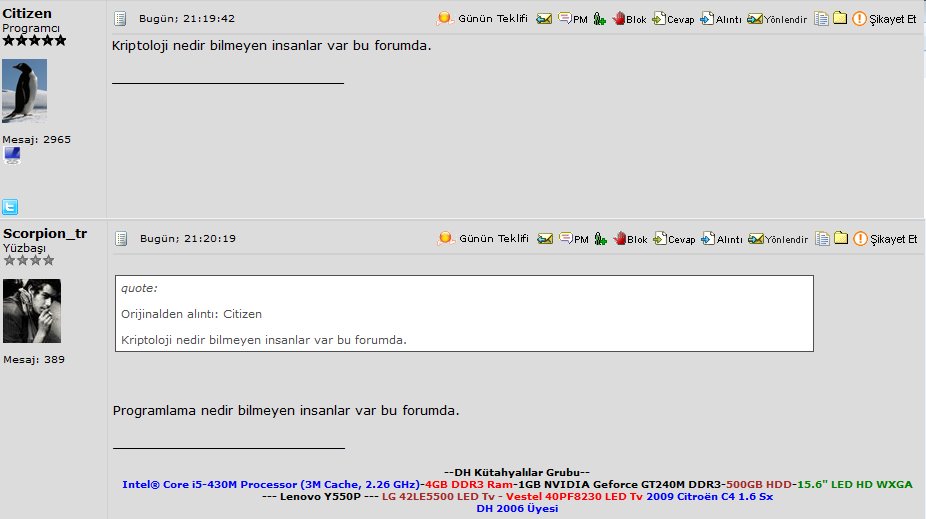Click the yellow folder icon in Scorpion_tr's post
This screenshot has height=519, width=926.
click(x=841, y=239)
